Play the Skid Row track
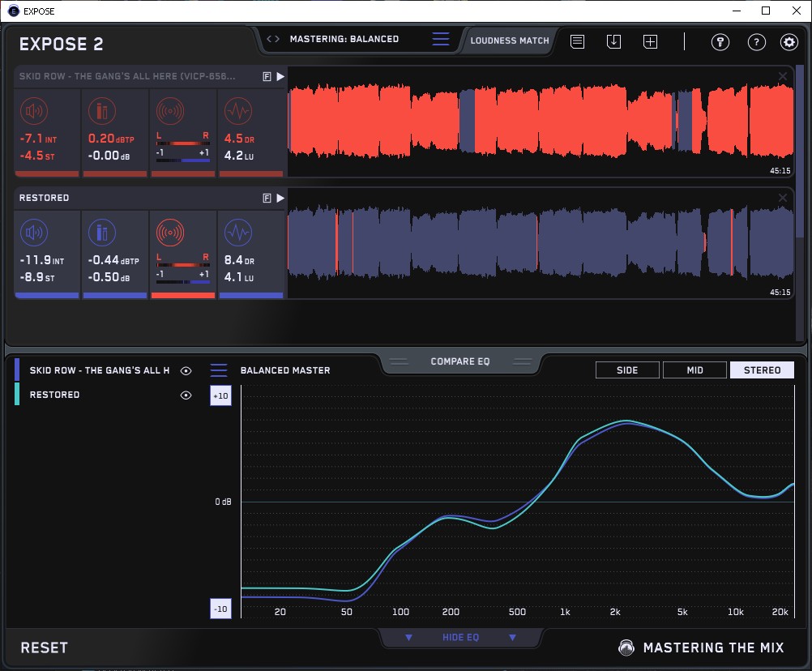The image size is (812, 671). 280,76
